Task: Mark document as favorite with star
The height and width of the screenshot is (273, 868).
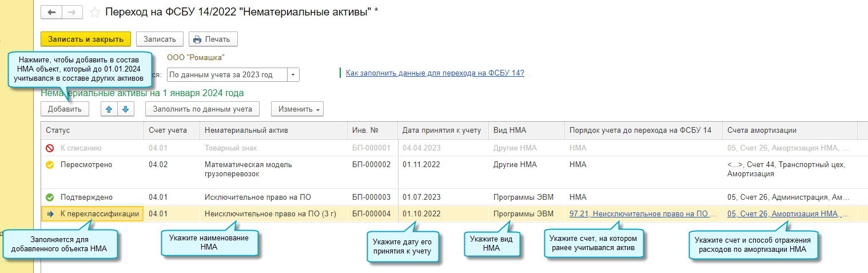Action: click(95, 12)
